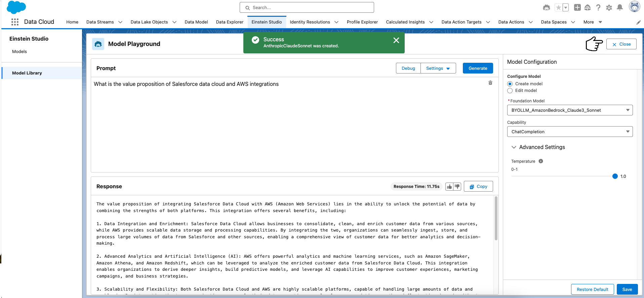Open the Data Lake Objects tab

(x=149, y=22)
